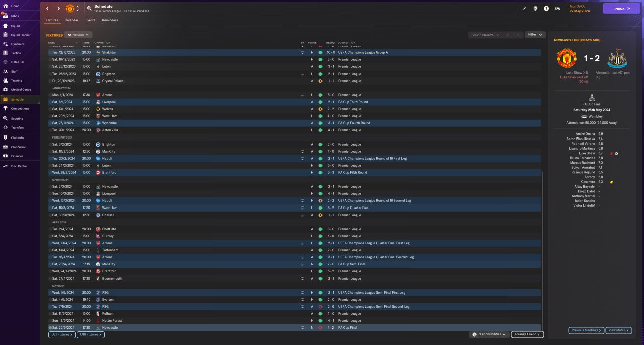Switch to the Fixtures tab
644x345 pixels.
52,20
